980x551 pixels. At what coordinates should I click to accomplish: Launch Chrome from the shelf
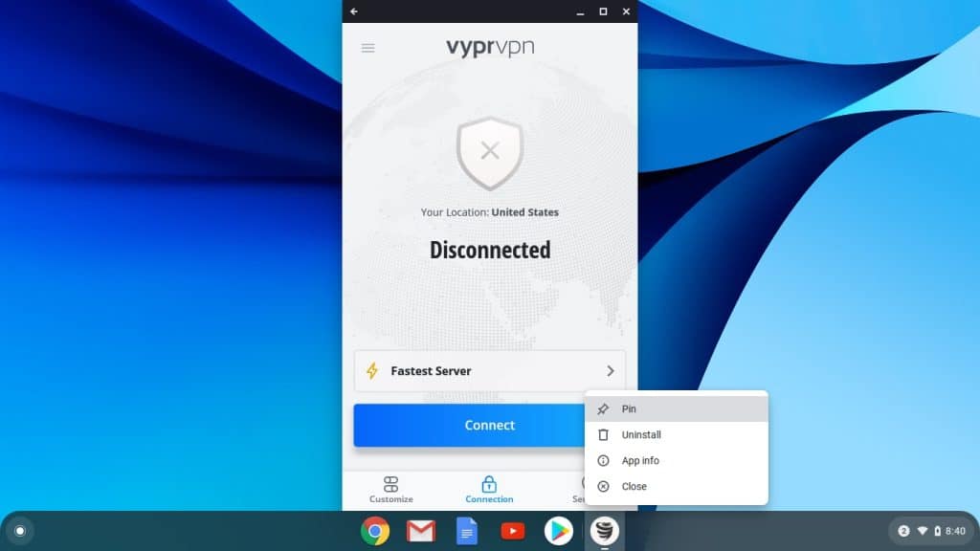[374, 531]
